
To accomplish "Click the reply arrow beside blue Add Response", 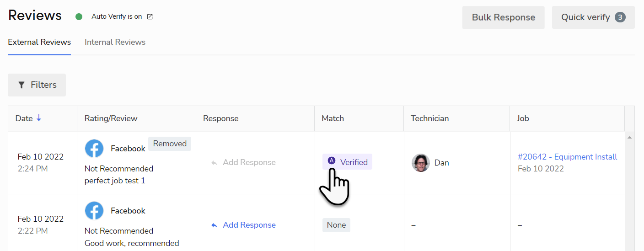I will (x=214, y=225).
